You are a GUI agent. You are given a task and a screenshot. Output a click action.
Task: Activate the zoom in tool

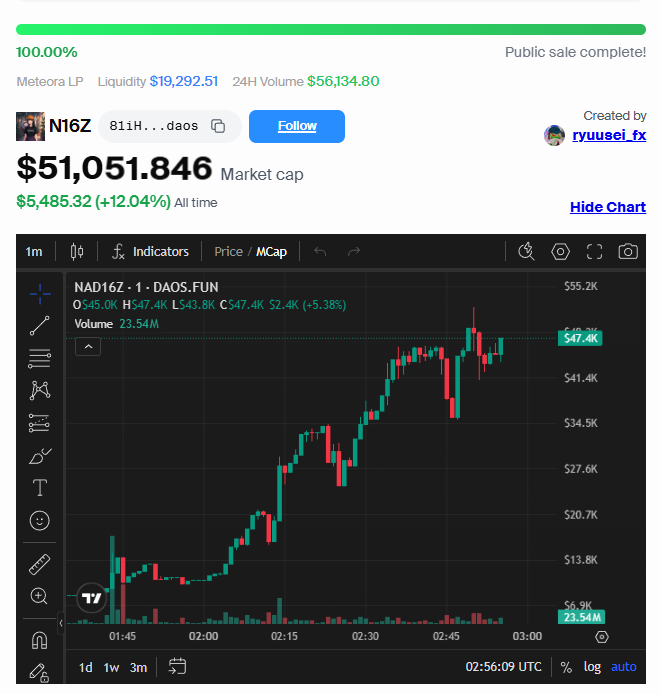click(39, 596)
